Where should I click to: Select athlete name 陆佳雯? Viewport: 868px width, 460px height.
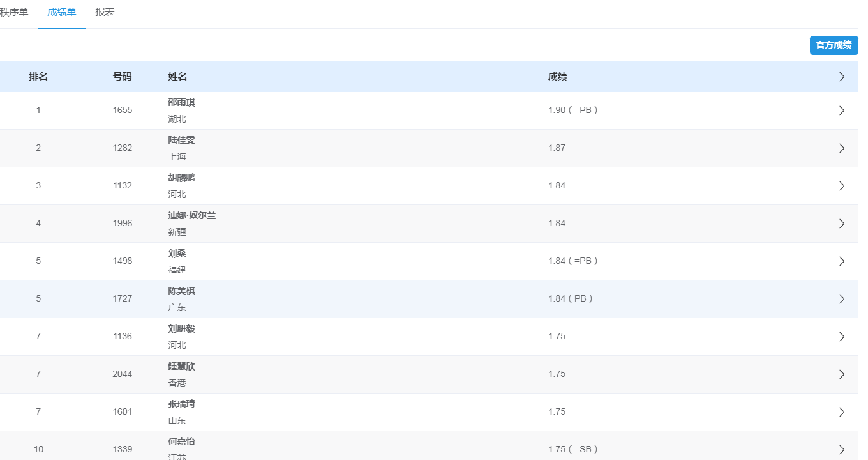click(182, 141)
